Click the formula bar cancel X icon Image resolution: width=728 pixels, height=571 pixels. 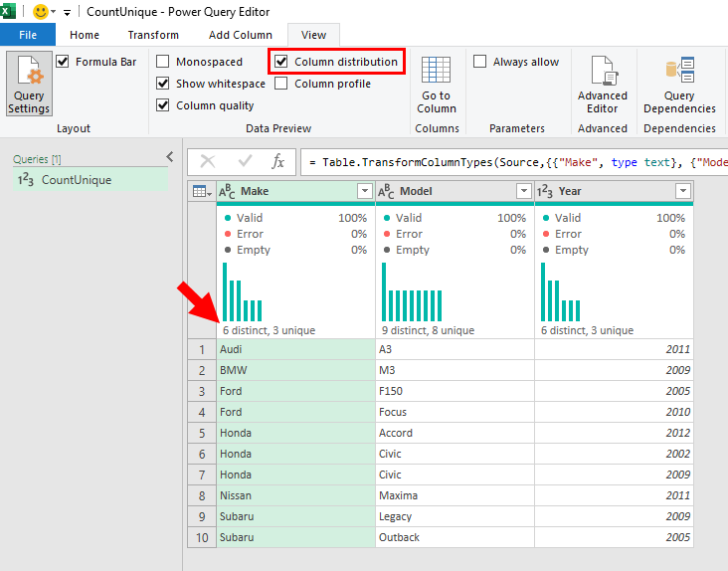tap(208, 161)
